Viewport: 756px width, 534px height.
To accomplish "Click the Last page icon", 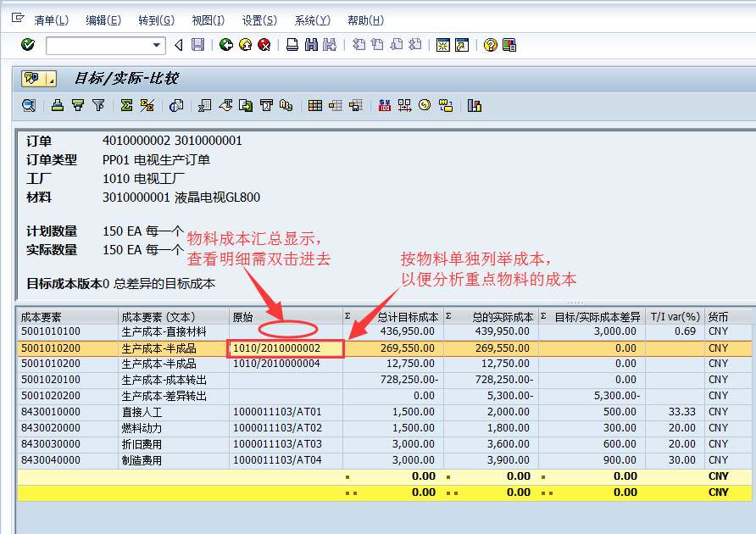I will click(415, 45).
